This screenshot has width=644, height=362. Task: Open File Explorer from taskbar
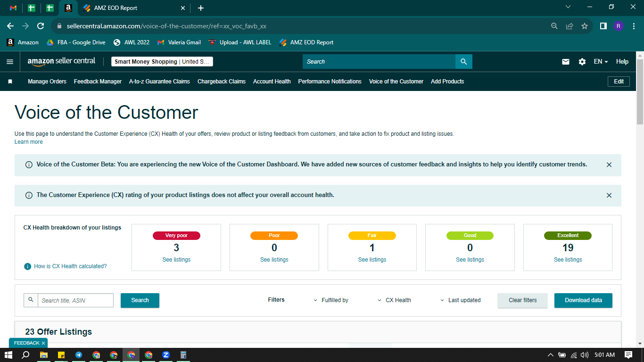click(44, 355)
